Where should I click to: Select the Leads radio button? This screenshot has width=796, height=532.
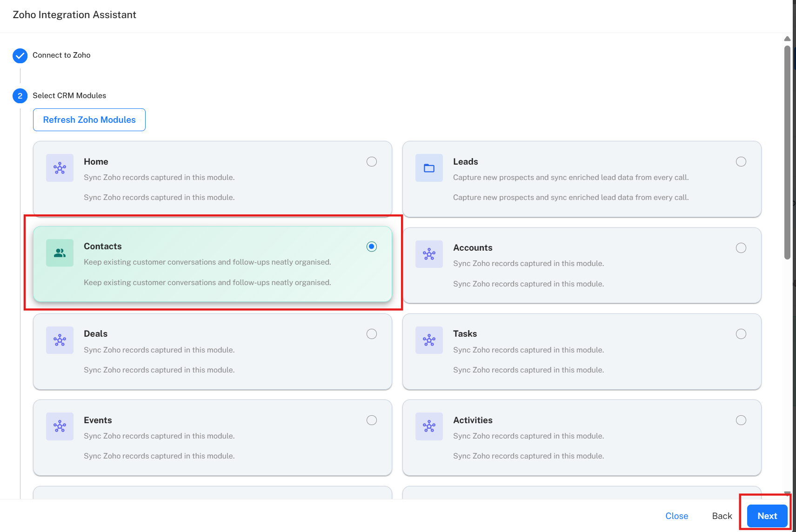[x=741, y=162]
